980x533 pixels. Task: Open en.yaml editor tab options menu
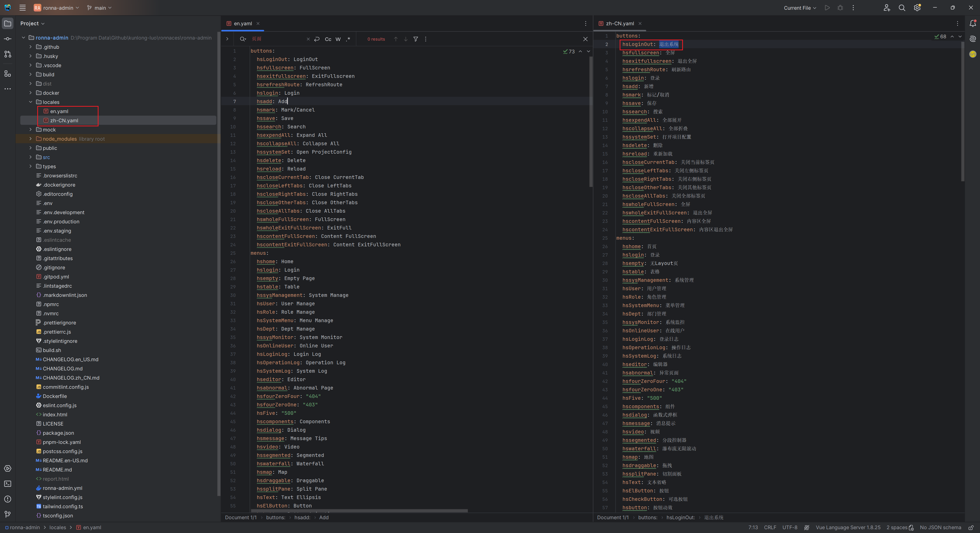(585, 23)
